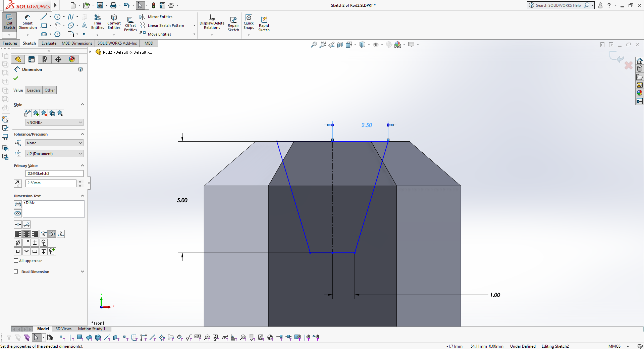This screenshot has width=644, height=349.
Task: Switch to the DisplayManager tab
Action: (72, 59)
